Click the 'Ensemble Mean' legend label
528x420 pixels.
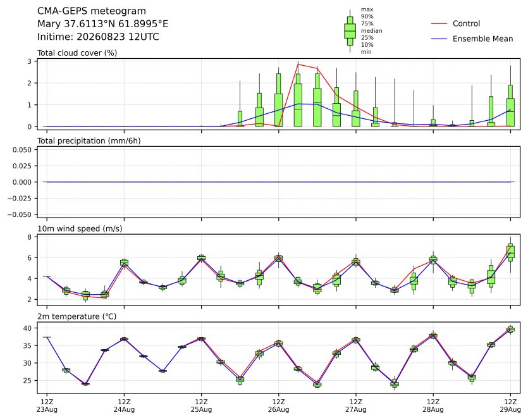click(x=482, y=39)
